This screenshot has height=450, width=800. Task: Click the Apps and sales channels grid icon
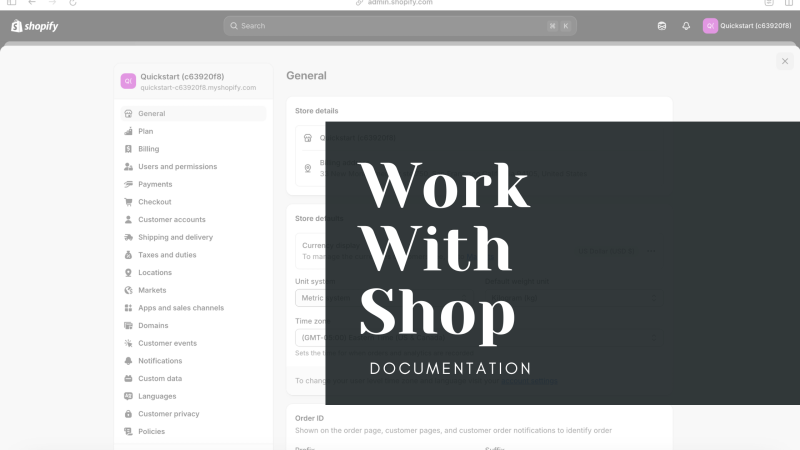(128, 308)
